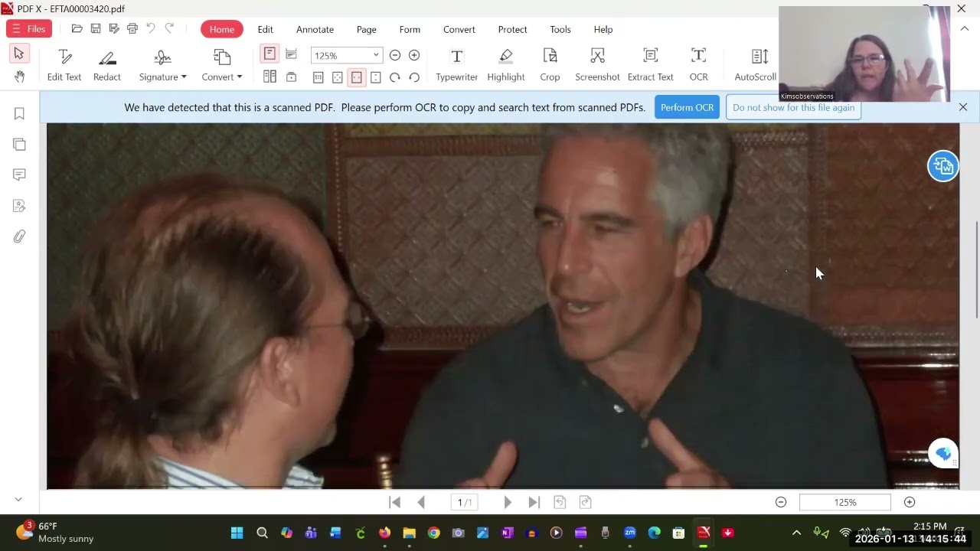The image size is (980, 551).
Task: Set actual size 1:1 zoom
Action: tap(318, 77)
